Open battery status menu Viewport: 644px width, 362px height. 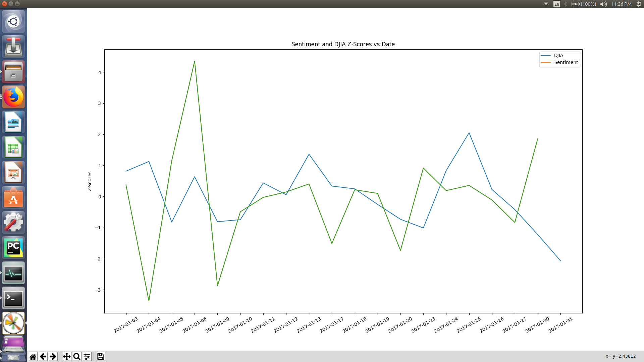click(x=584, y=4)
